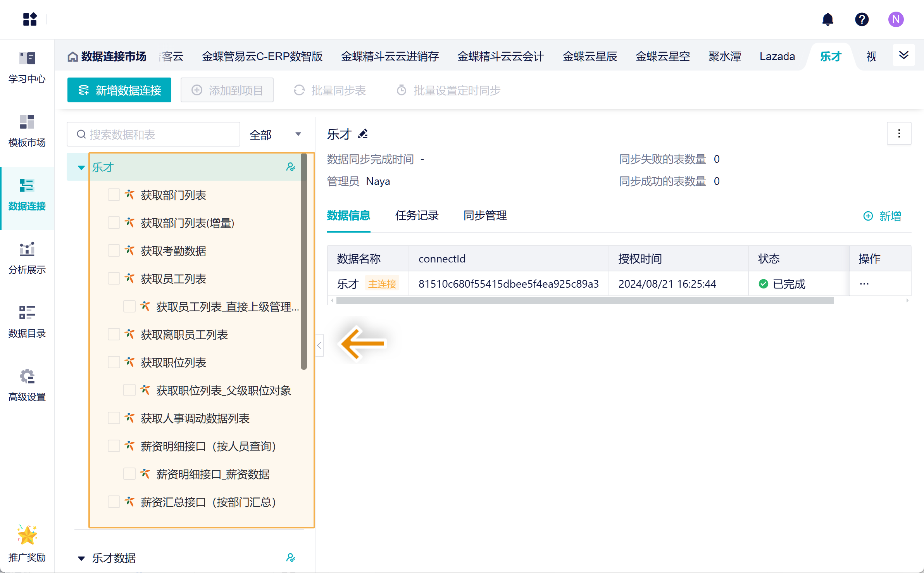Viewport: 924px width, 573px height.
Task: Click the edit pencil beside 乐才 title
Action: point(363,134)
